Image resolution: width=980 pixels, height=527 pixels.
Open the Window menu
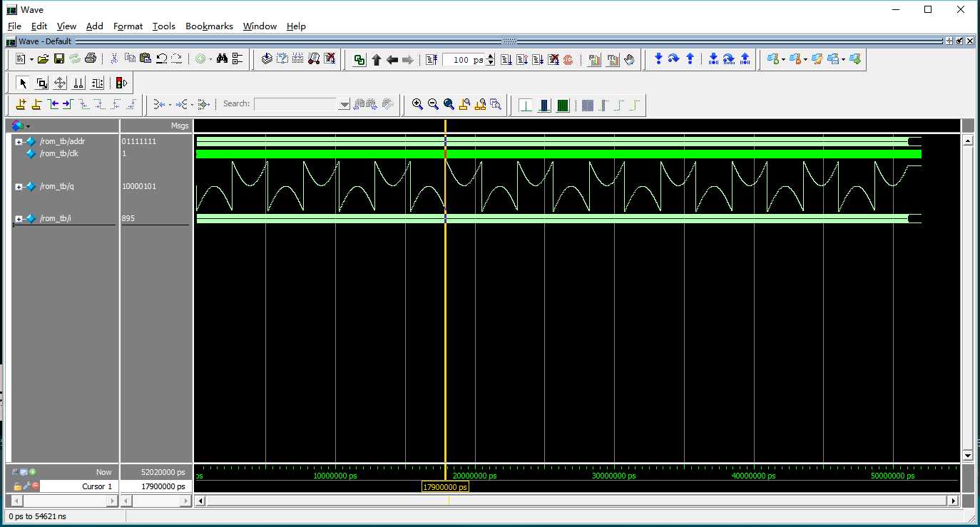(x=260, y=26)
